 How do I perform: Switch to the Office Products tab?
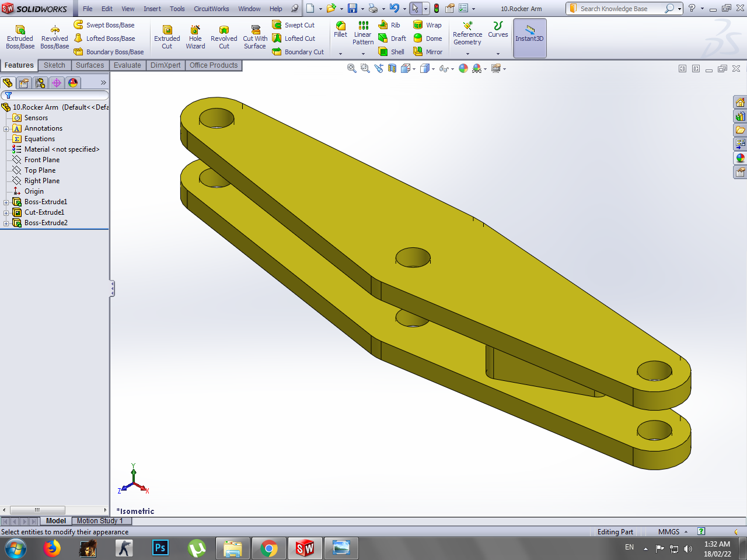coord(214,65)
